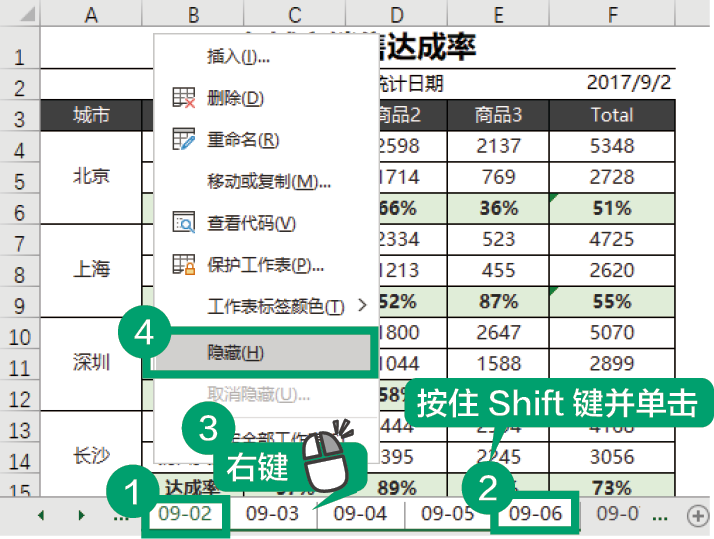Add a new sheet with plus icon
This screenshot has width=714, height=539.
click(697, 515)
